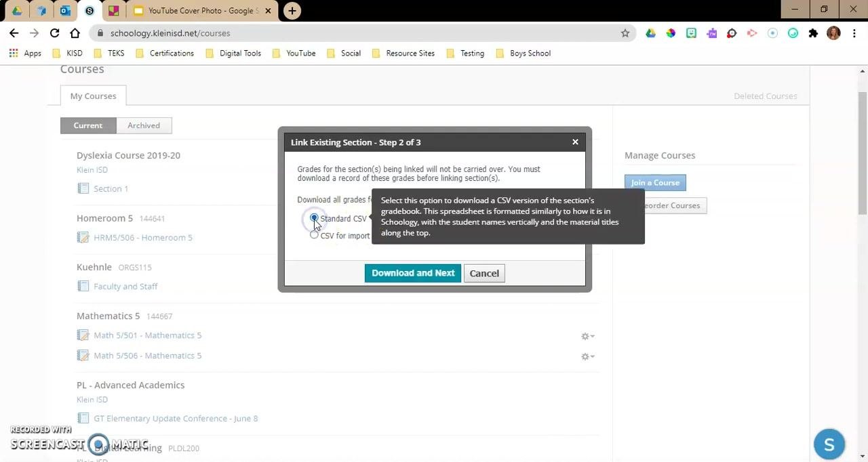Go forward in browser history
Screen dimensions: 868x462
(35, 33)
